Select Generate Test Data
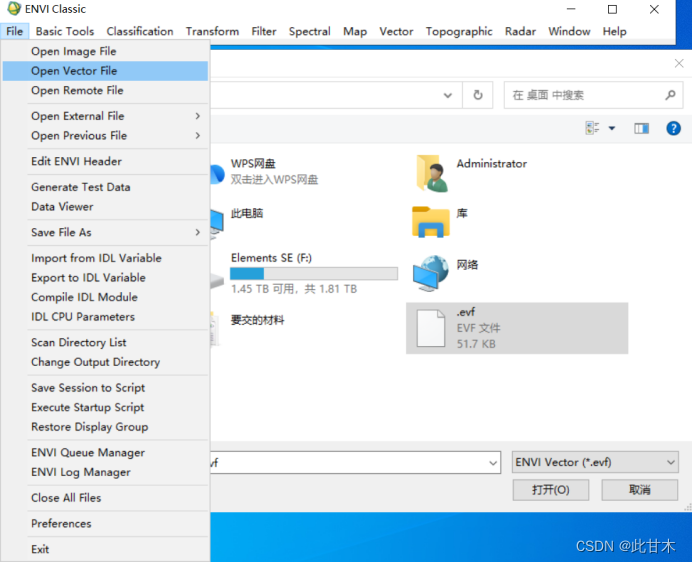 105,187
